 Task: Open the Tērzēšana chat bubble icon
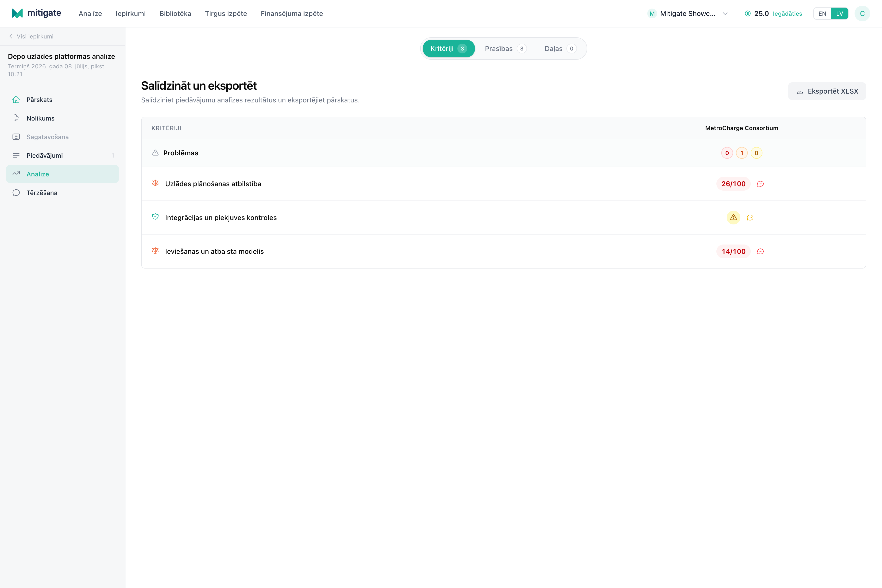(16, 193)
